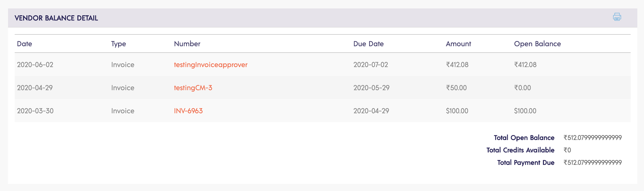
Task: Click the Amount column header
Action: [458, 44]
